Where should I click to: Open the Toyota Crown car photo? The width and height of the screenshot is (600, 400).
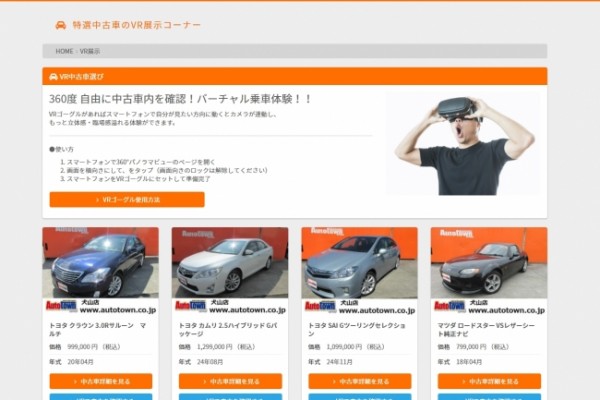[100, 263]
